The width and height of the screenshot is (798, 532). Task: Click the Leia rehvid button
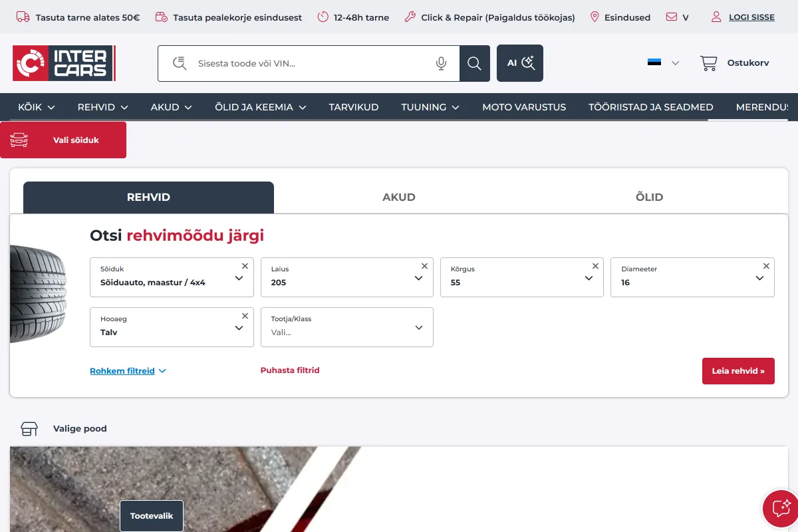click(738, 371)
